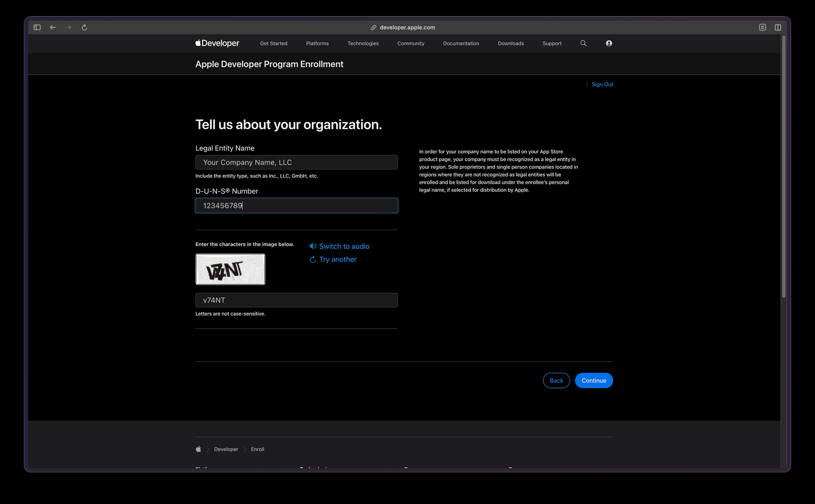815x504 pixels.
Task: Reload the page with the refresh icon
Action: (85, 27)
